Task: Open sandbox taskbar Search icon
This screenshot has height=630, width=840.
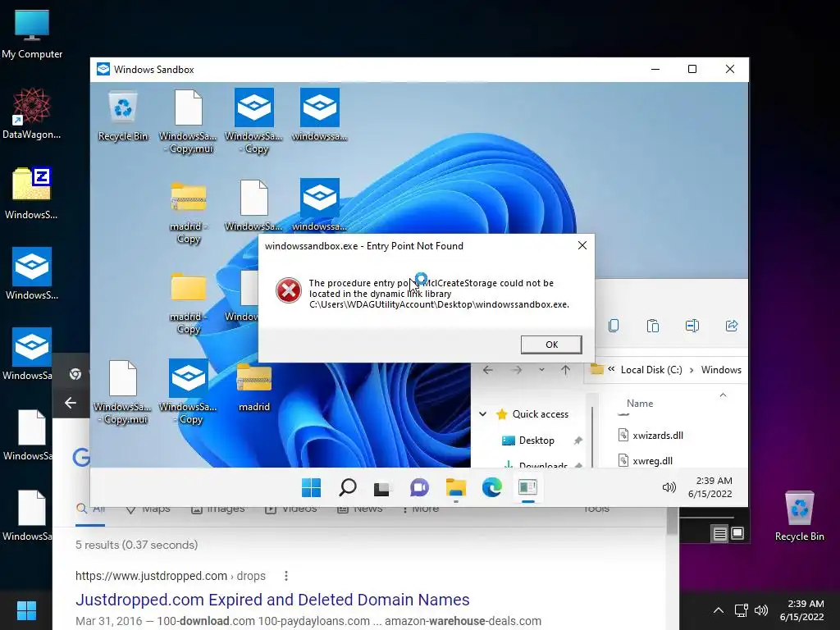Action: pyautogui.click(x=348, y=487)
